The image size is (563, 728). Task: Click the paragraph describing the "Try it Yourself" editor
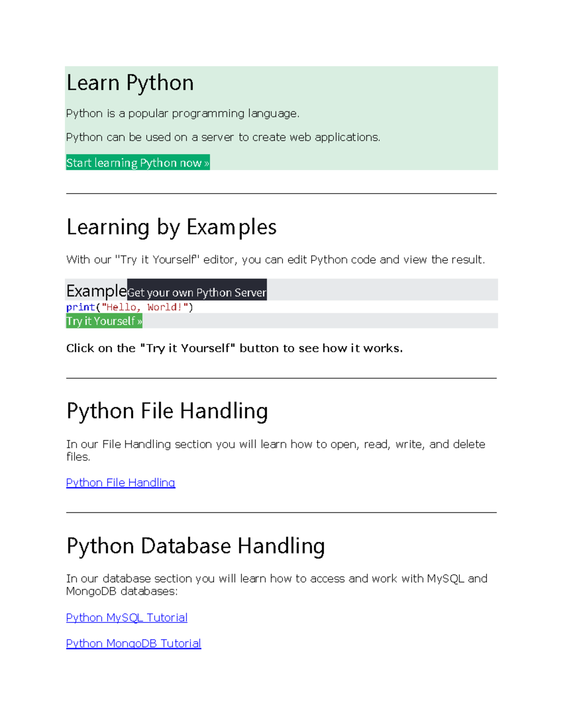(275, 260)
